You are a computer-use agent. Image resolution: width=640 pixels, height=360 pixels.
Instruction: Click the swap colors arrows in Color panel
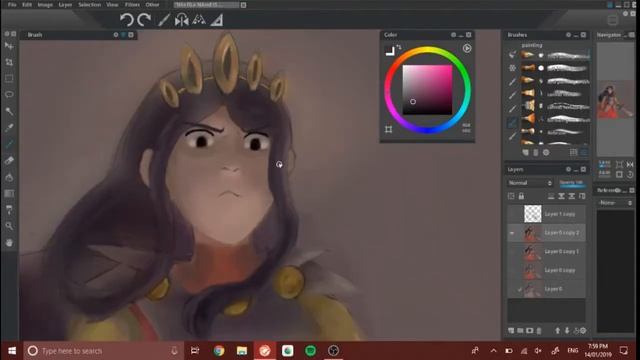coord(399,47)
